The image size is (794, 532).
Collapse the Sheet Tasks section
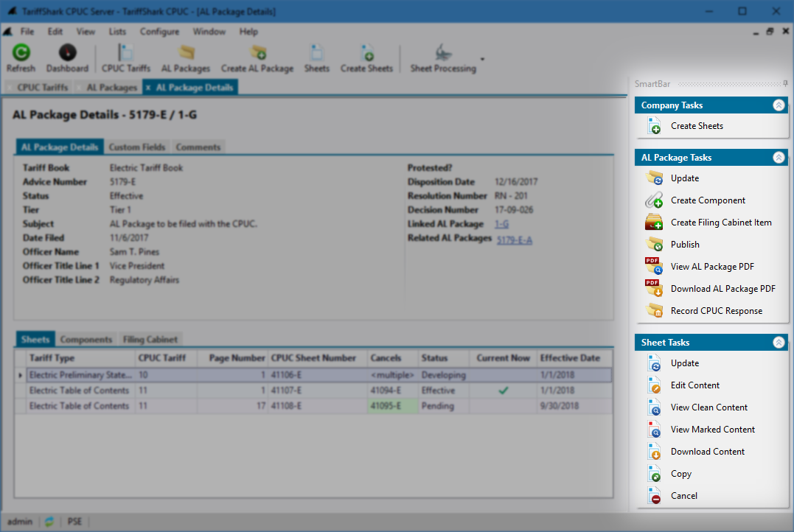click(779, 343)
